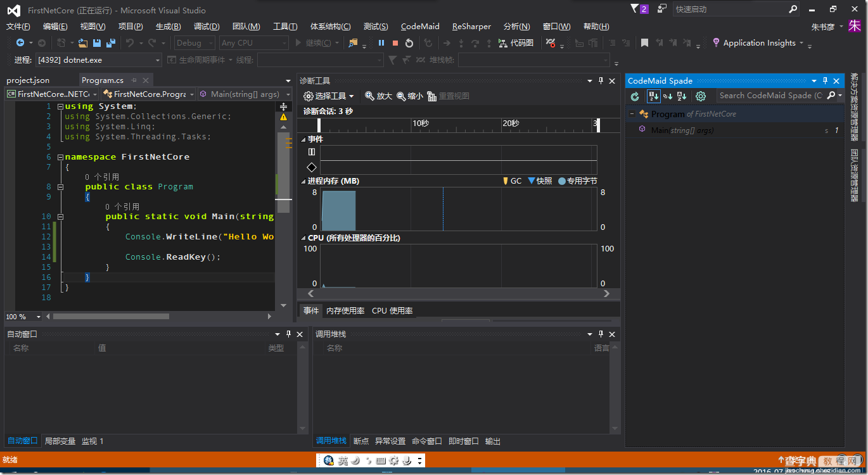
Task: Click the Application Insights lightbulb icon
Action: (717, 43)
